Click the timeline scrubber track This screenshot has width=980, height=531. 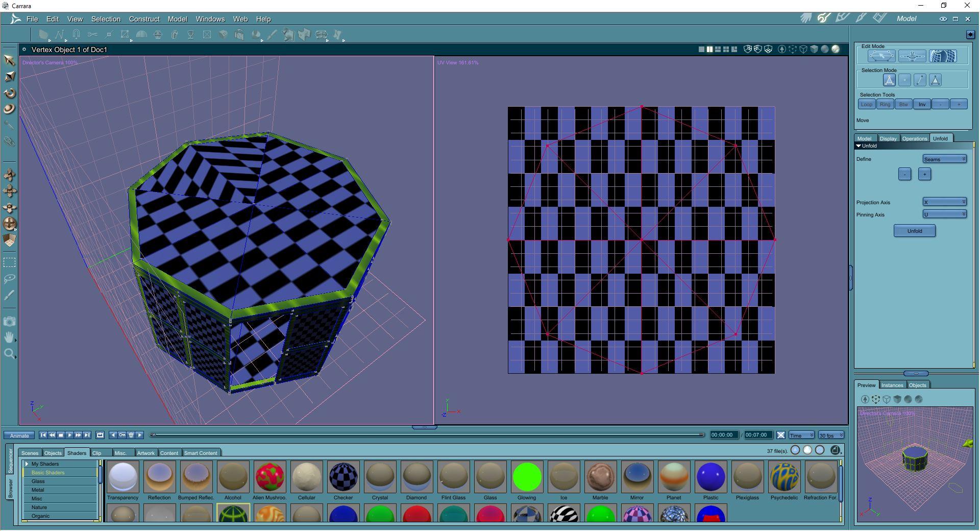click(428, 435)
